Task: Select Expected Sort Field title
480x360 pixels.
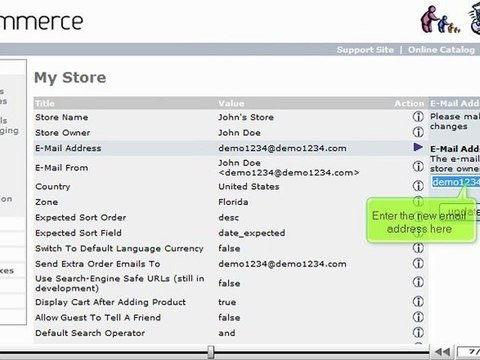Action: [78, 233]
